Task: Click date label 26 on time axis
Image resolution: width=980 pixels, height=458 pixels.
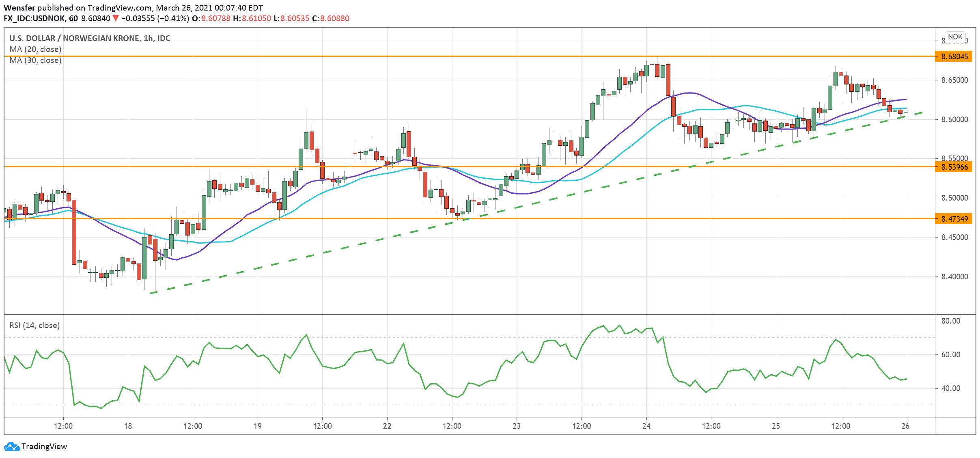Action: pos(905,426)
